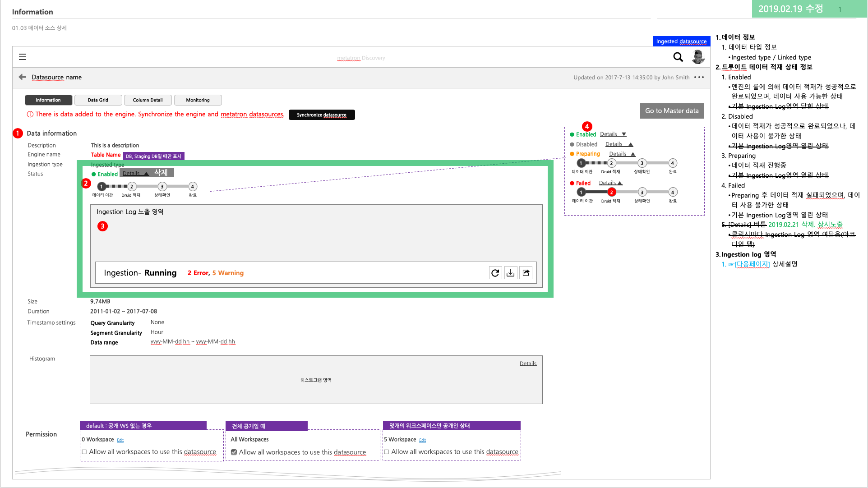Click Segment Granularity Hour value
Viewport: 868px width, 488px height.
point(157,332)
